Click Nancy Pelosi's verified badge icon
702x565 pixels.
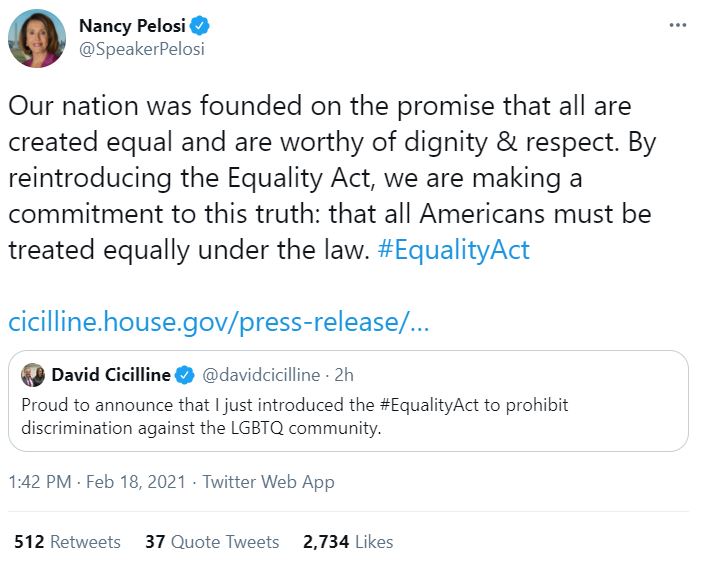[200, 26]
